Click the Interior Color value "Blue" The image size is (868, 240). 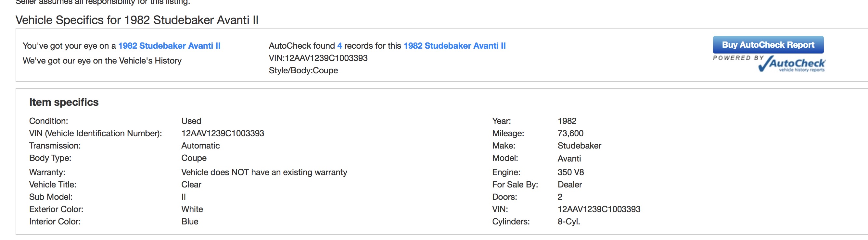(x=190, y=222)
